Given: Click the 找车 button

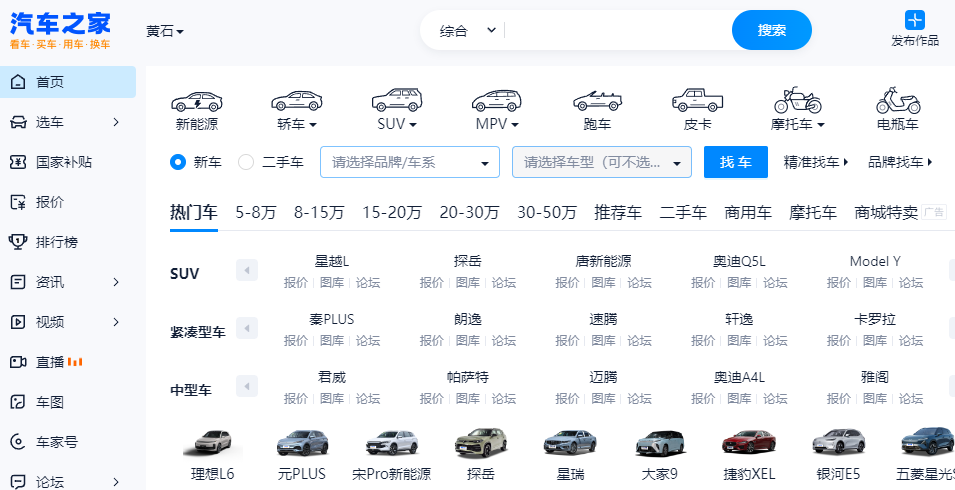Looking at the screenshot, I should pos(736,162).
